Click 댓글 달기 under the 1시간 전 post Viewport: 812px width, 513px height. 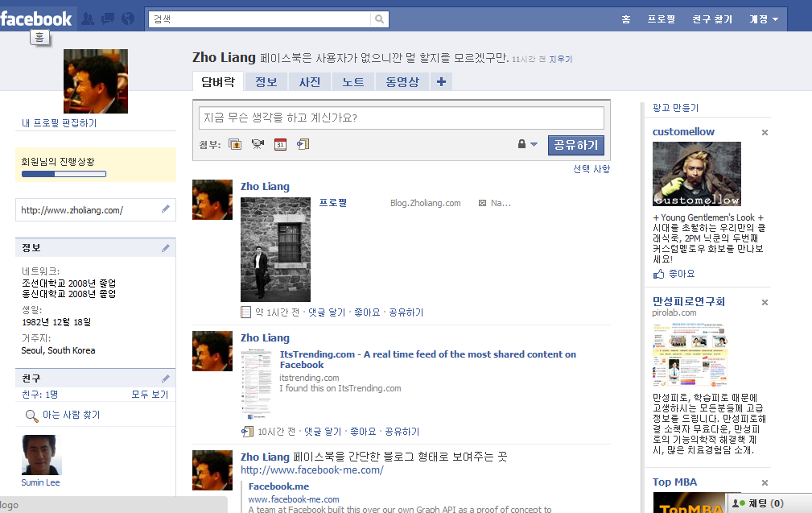[326, 312]
